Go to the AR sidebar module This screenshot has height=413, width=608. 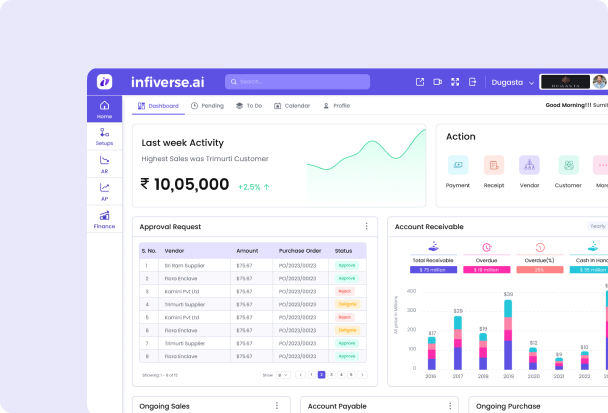coord(104,163)
